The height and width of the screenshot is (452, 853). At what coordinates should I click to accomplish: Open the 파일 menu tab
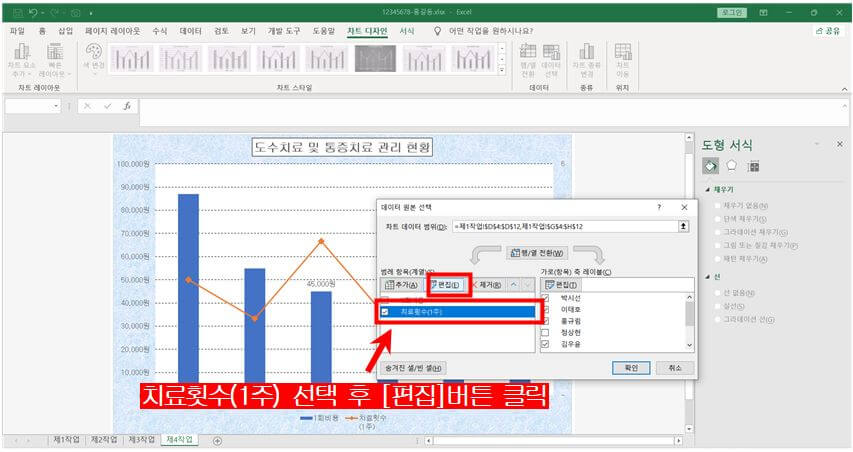17,31
